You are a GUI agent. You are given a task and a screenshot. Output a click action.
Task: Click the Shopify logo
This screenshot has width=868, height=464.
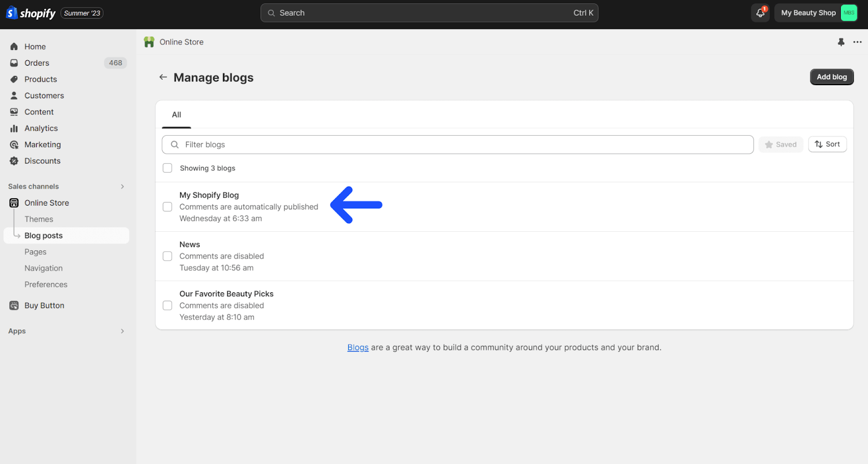point(31,13)
